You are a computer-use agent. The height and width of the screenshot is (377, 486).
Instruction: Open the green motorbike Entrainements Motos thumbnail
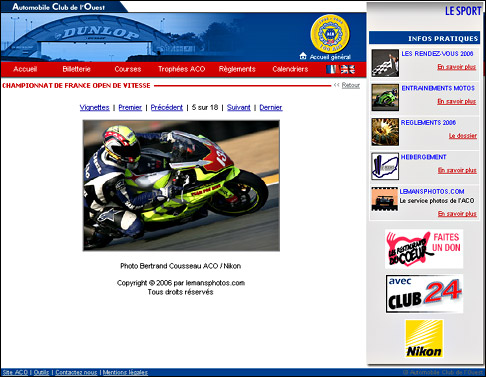pos(385,97)
